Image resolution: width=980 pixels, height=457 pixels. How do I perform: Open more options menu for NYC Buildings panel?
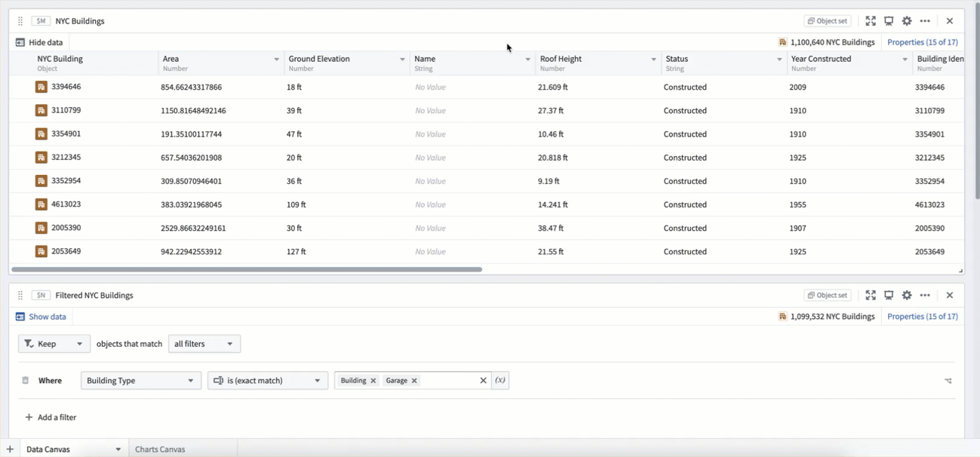[x=925, y=21]
